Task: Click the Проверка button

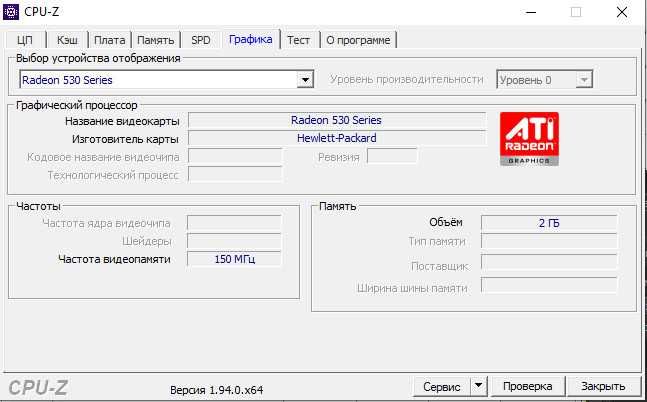Action: (527, 387)
